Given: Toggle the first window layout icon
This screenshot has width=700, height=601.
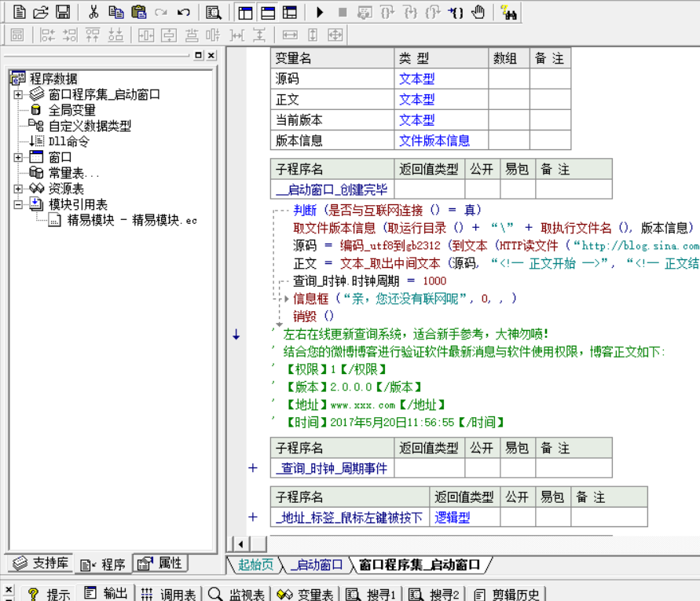Looking at the screenshot, I should coord(245,13).
